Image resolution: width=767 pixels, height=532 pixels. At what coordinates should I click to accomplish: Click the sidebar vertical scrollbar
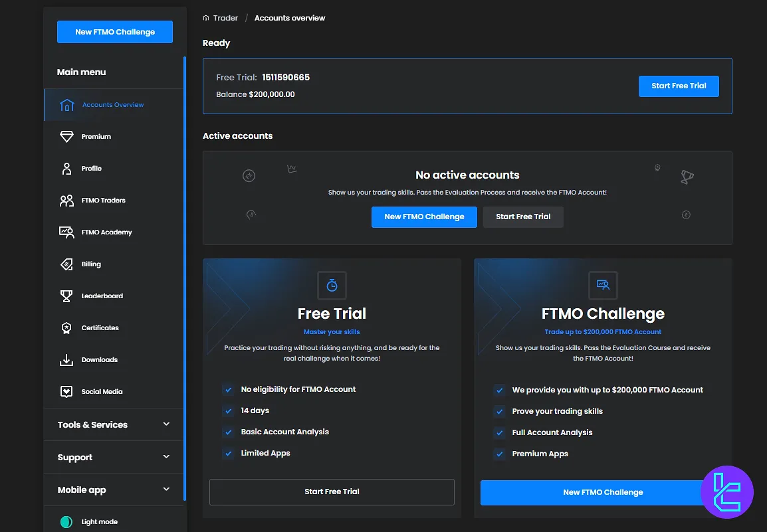185,266
